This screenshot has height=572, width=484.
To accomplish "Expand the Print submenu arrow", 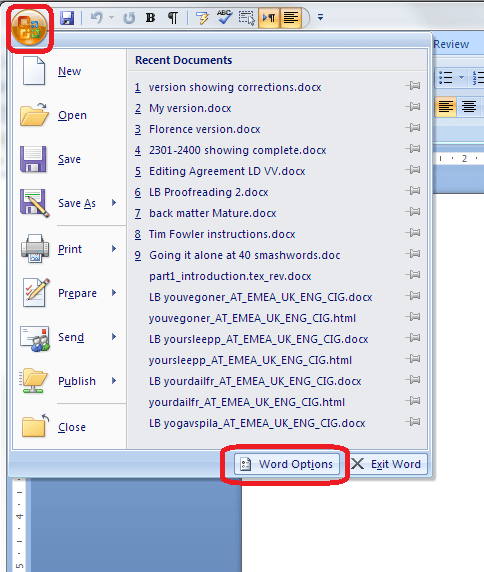I will point(114,248).
